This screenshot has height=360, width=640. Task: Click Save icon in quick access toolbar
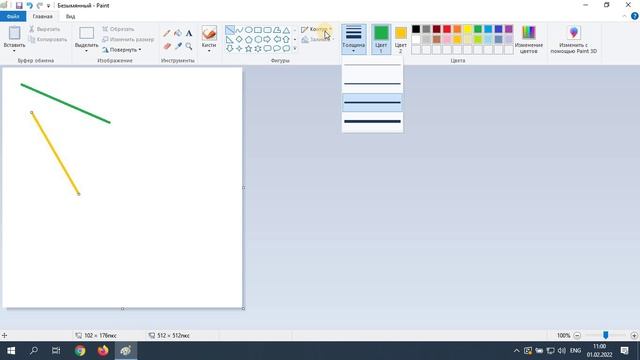tap(19, 5)
